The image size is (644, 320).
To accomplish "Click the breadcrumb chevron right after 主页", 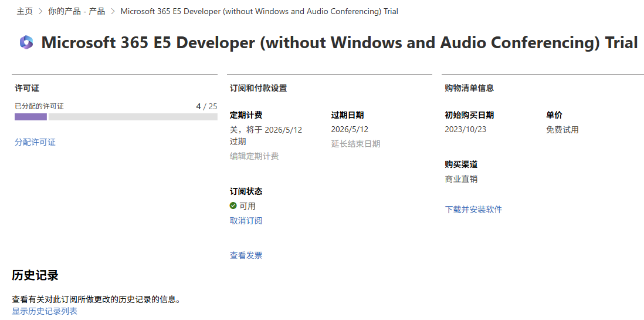I will click(x=40, y=12).
